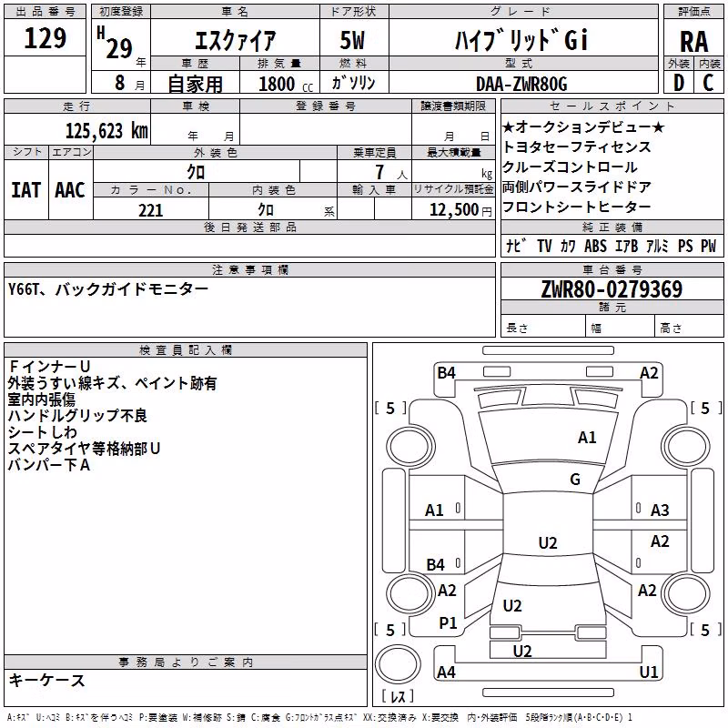Click inspector note シートしわ
This screenshot has width=728, height=728.
pos(42,431)
